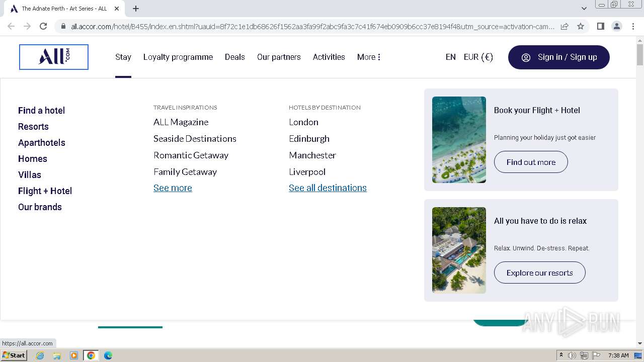Open the Chrome three-dot menu
This screenshot has height=362, width=644.
pyautogui.click(x=633, y=26)
